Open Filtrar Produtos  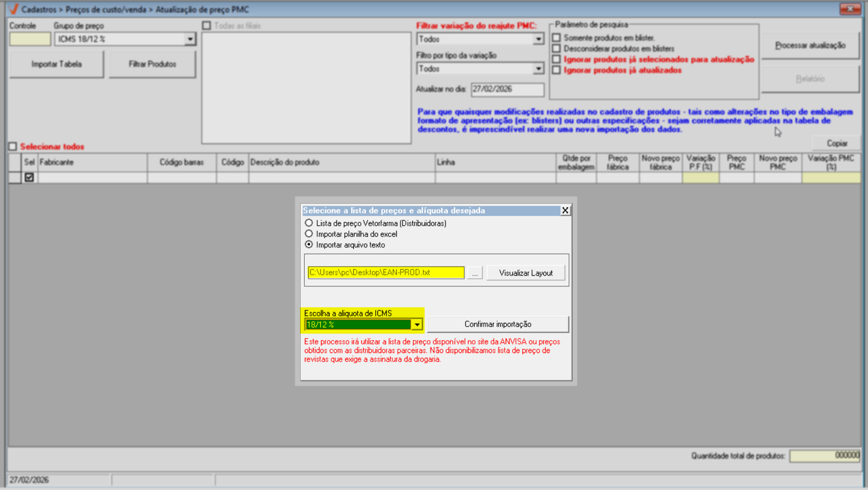tap(152, 64)
